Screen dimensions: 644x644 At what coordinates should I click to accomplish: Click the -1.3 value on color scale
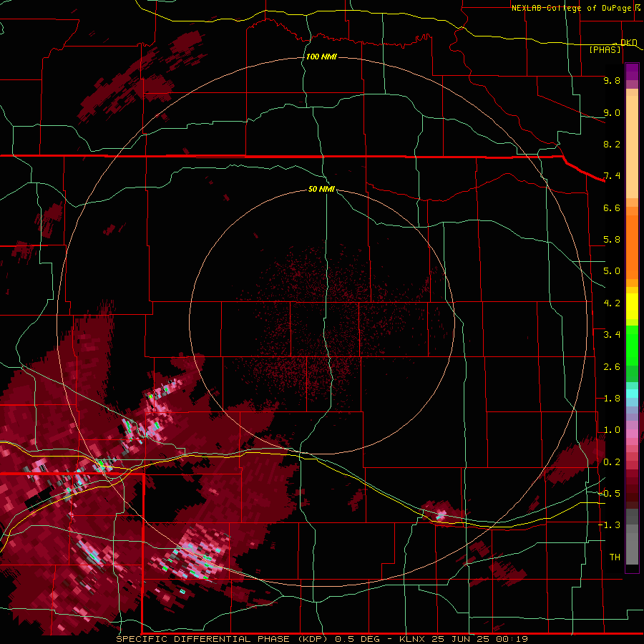click(609, 525)
